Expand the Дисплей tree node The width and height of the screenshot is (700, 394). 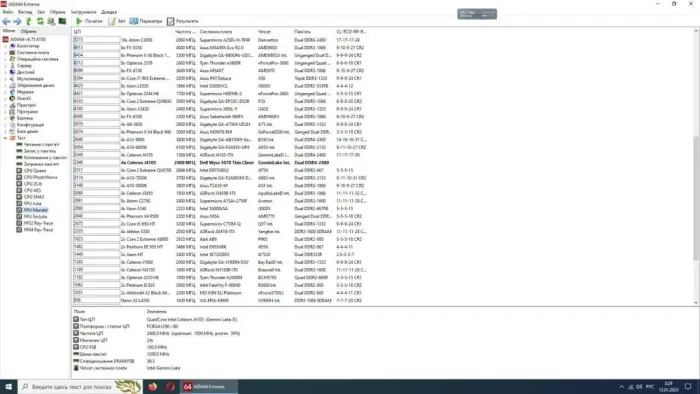[5, 72]
